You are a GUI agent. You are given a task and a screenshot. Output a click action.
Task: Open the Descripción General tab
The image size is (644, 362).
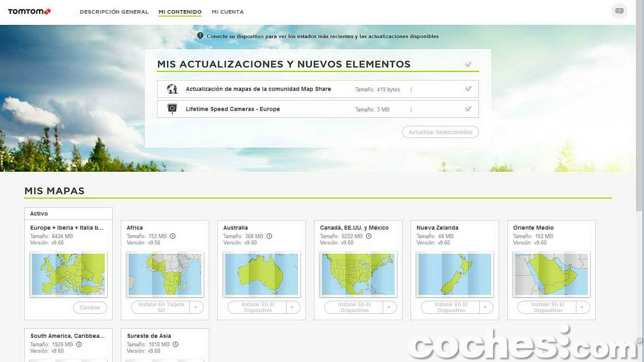[114, 12]
